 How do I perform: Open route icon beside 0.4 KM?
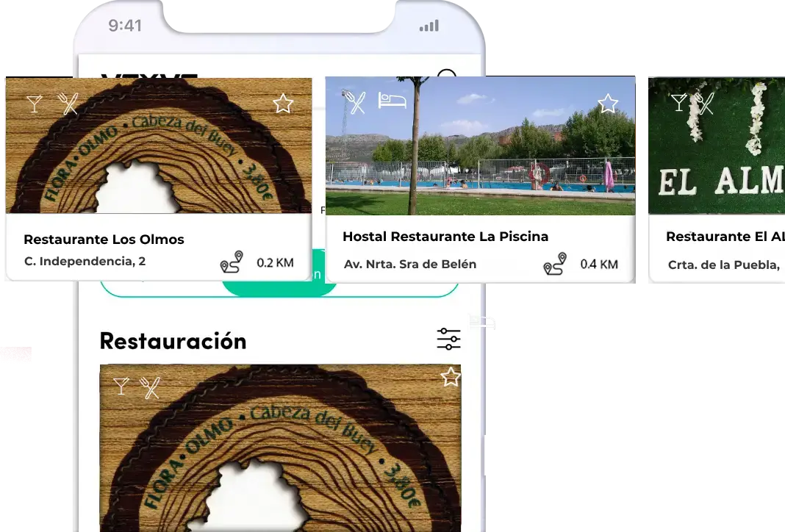(555, 264)
